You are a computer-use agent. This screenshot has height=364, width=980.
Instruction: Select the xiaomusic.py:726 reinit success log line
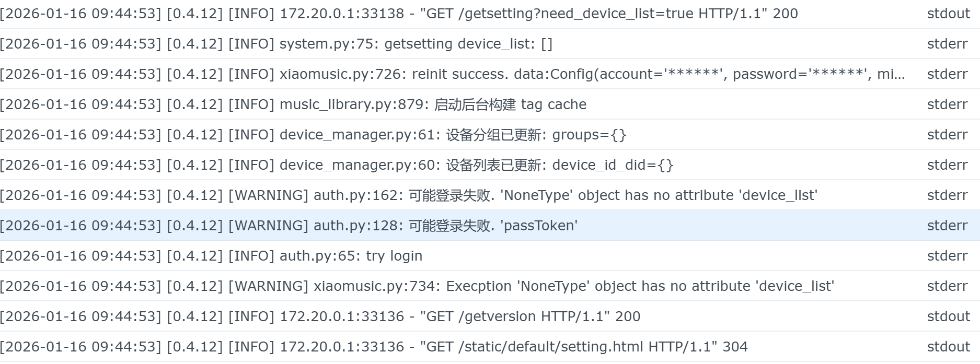(452, 74)
